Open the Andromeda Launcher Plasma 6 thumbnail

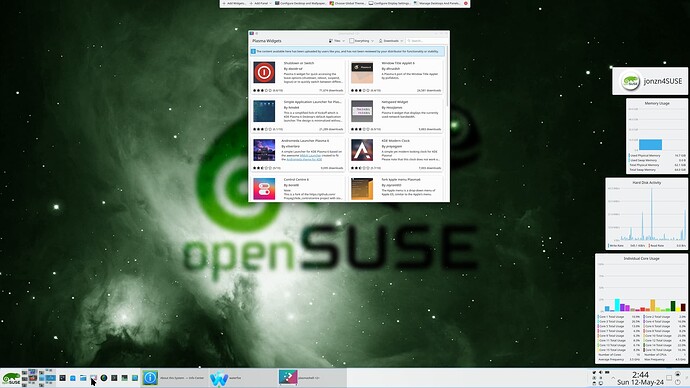click(x=264, y=150)
